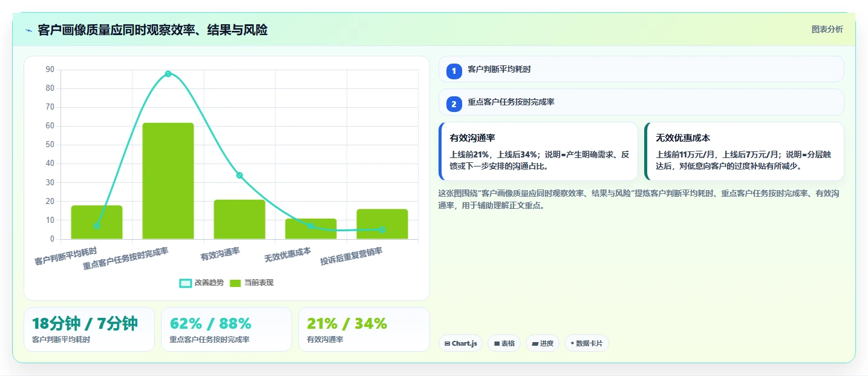Image resolution: width=868 pixels, height=376 pixels.
Task: Click the Chart.js tag
Action: [460, 343]
